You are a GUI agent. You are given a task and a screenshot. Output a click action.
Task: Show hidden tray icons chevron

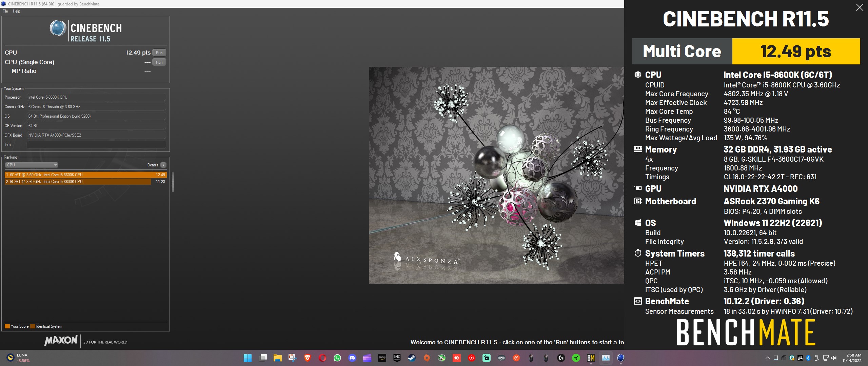click(x=767, y=358)
